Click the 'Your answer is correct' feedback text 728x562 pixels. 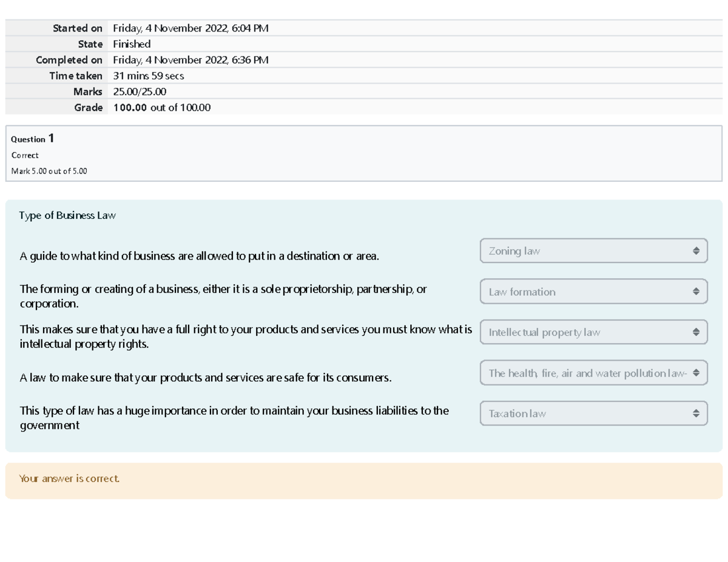tap(70, 479)
